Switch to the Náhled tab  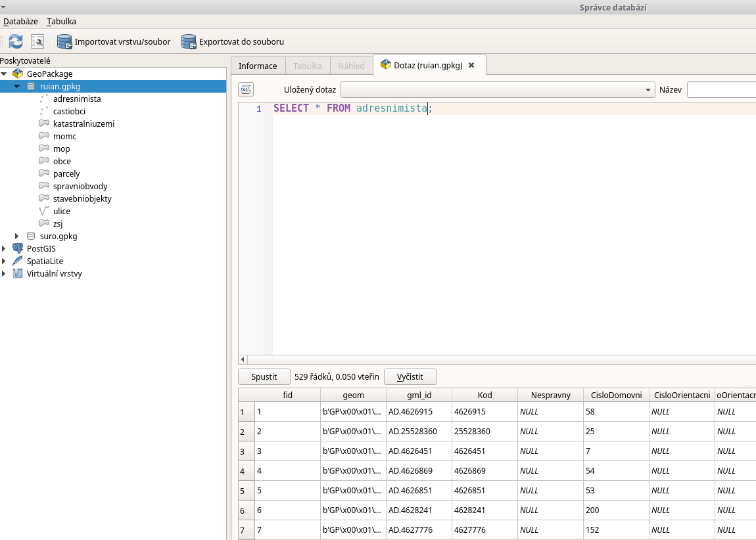point(351,66)
